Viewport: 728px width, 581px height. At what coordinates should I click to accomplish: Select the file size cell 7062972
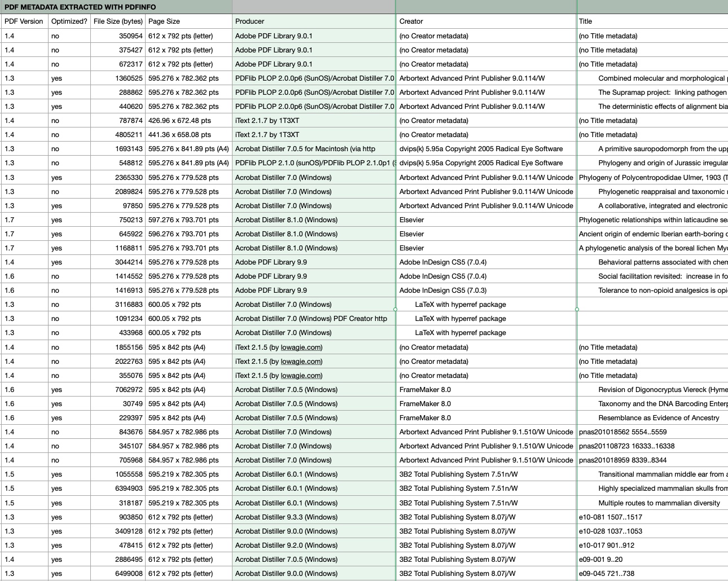point(117,390)
